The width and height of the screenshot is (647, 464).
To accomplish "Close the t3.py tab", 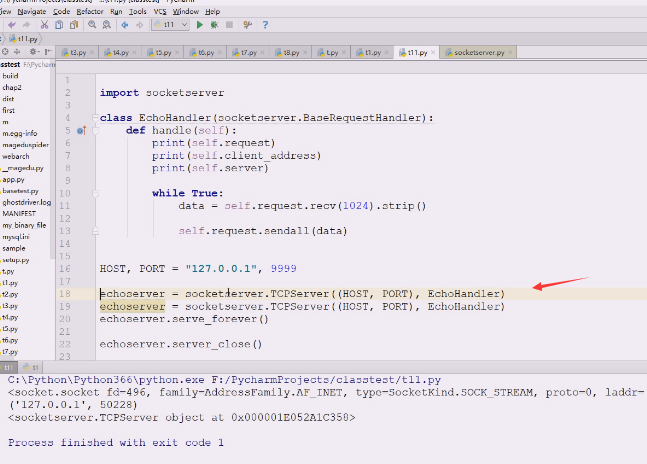I will click(92, 52).
